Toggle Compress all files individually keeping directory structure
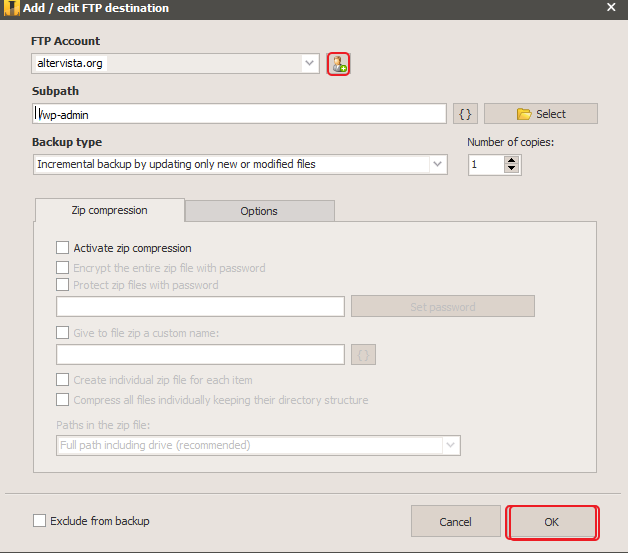Screen dimensions: 628x553 [x=62, y=400]
